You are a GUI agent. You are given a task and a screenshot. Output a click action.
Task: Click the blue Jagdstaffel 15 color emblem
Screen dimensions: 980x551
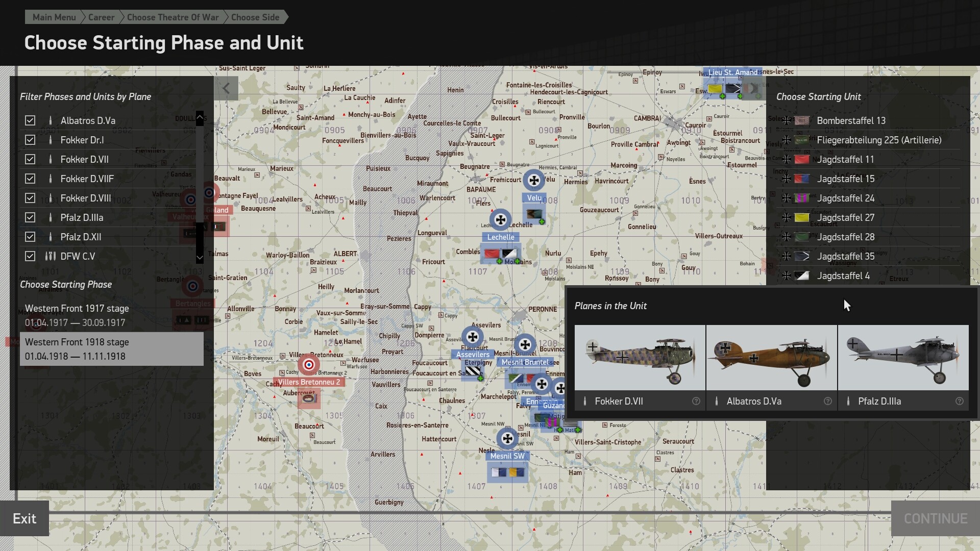802,179
